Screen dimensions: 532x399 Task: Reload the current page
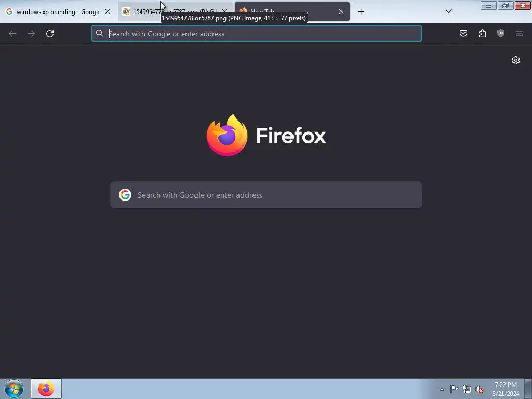click(50, 34)
